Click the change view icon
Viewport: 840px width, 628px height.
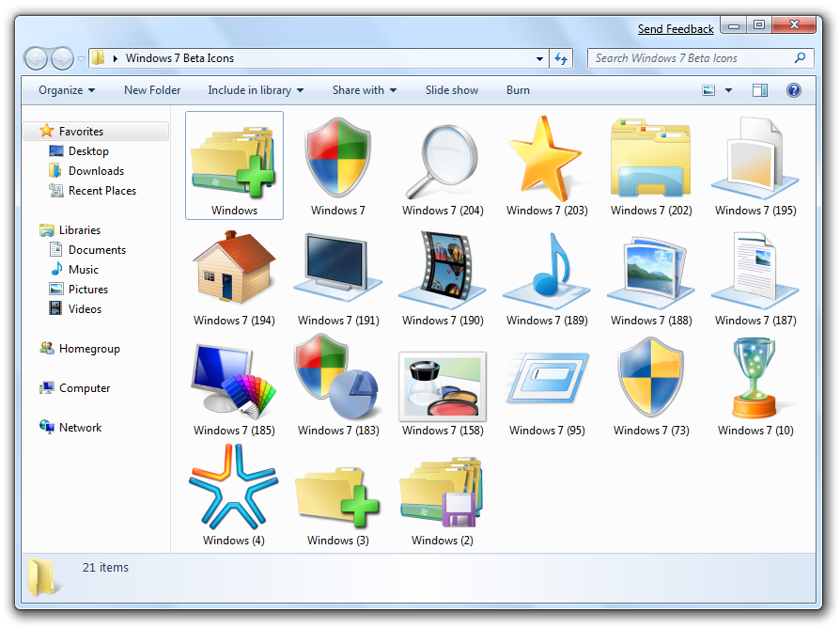point(708,90)
